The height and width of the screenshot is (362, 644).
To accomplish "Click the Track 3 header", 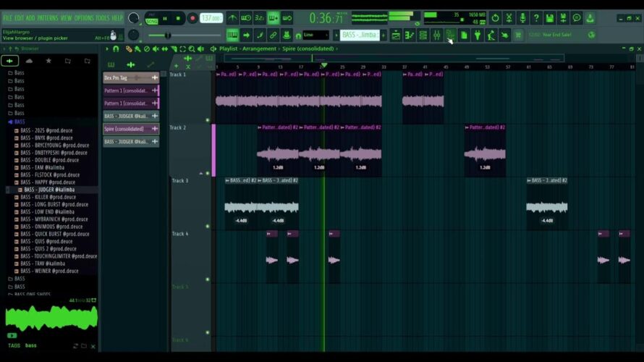I will pyautogui.click(x=190, y=203).
